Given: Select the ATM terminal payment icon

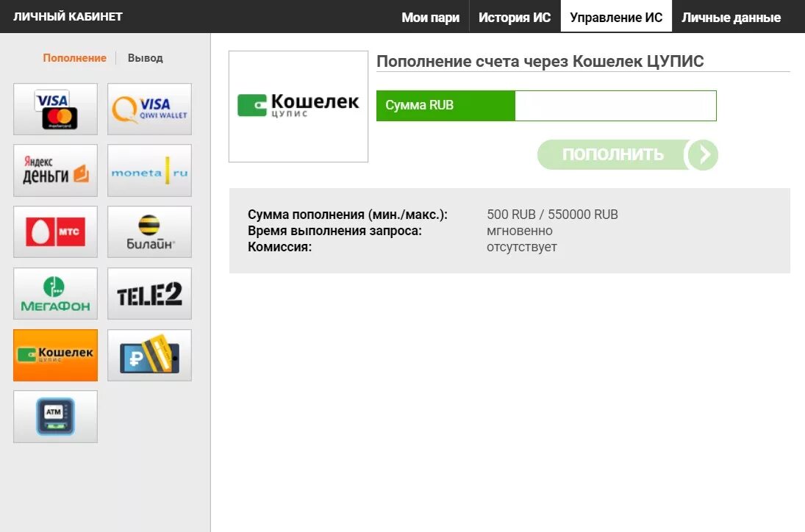Looking at the screenshot, I should (55, 417).
